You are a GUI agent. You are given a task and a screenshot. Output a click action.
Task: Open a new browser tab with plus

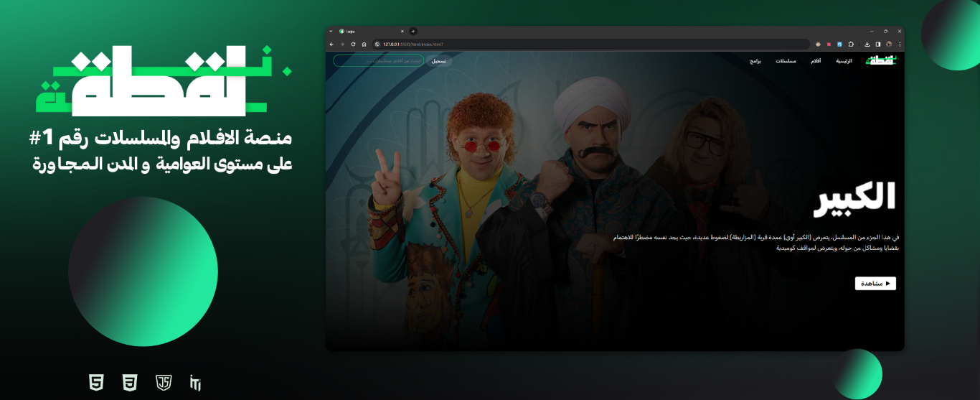tap(413, 31)
